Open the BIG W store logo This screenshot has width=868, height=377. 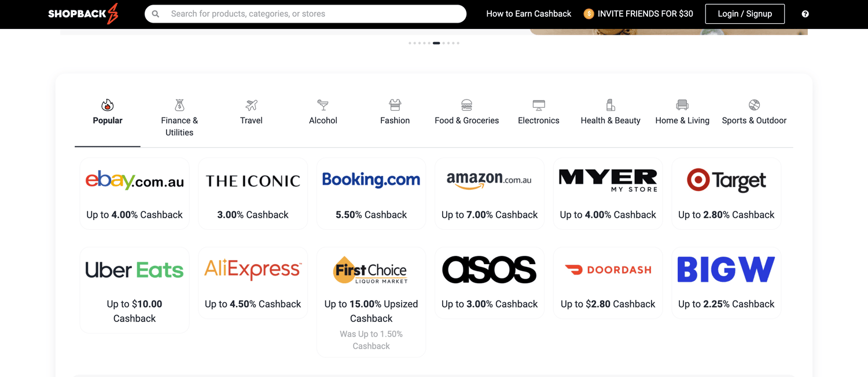726,270
